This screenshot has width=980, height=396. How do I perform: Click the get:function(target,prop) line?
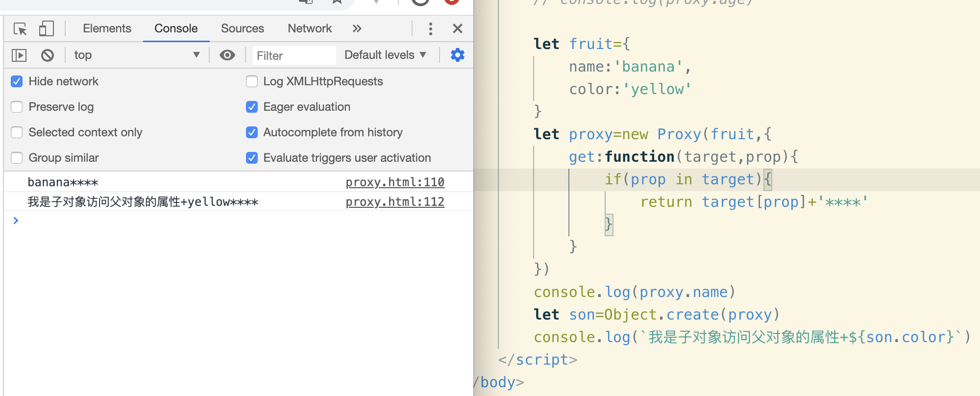684,157
